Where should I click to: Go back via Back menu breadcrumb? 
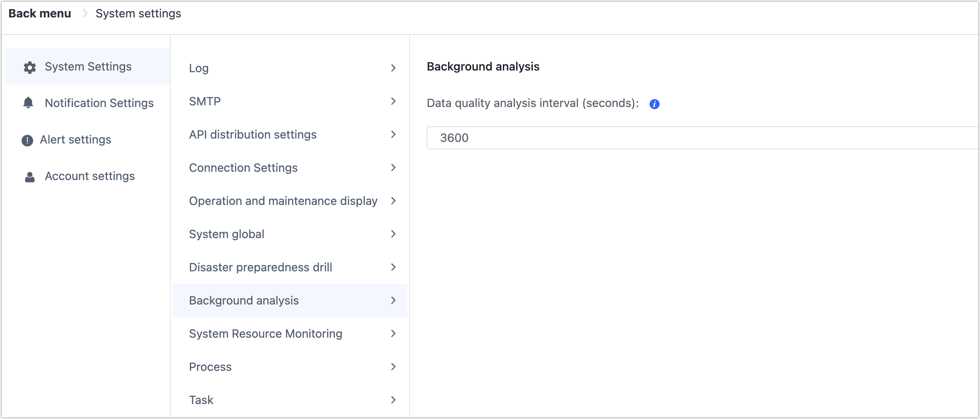39,13
